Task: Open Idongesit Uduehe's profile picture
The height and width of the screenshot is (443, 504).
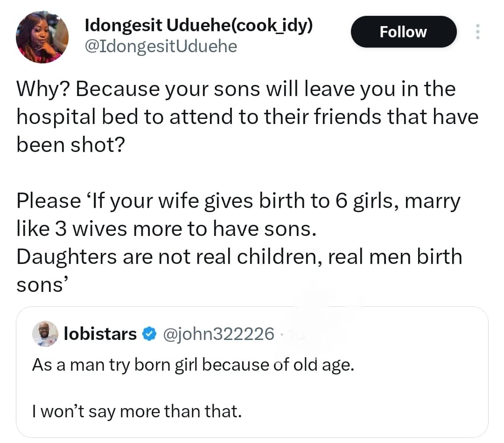Action: click(x=42, y=36)
